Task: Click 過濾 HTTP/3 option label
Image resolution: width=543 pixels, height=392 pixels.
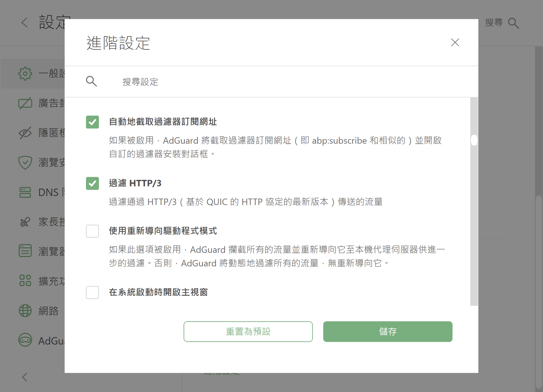Action: click(135, 183)
